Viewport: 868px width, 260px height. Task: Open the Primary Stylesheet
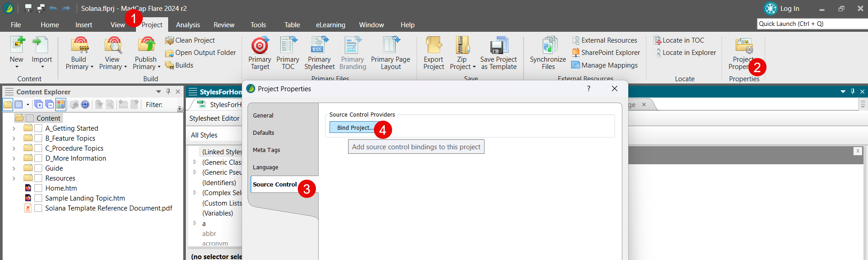coord(319,53)
